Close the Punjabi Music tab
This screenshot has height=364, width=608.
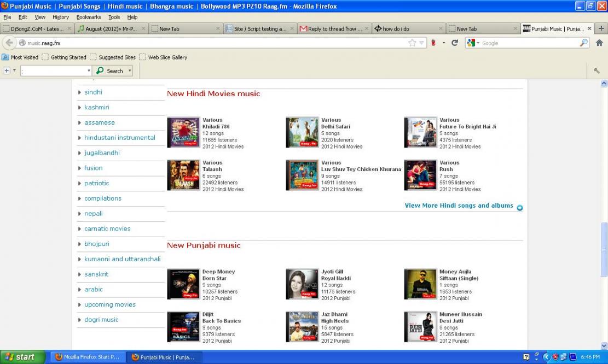[x=589, y=28]
